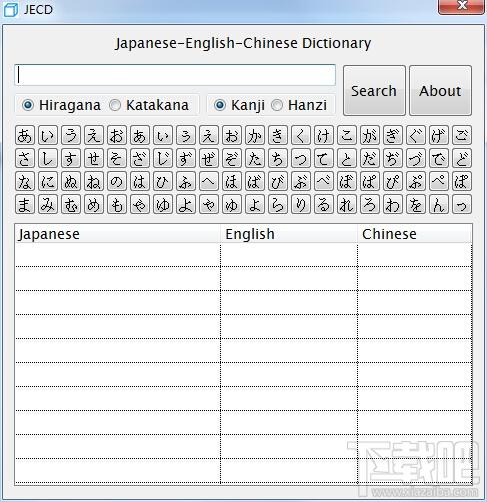Insert the ん hiragana character
Viewport: 487px width, 502px height.
pos(439,204)
